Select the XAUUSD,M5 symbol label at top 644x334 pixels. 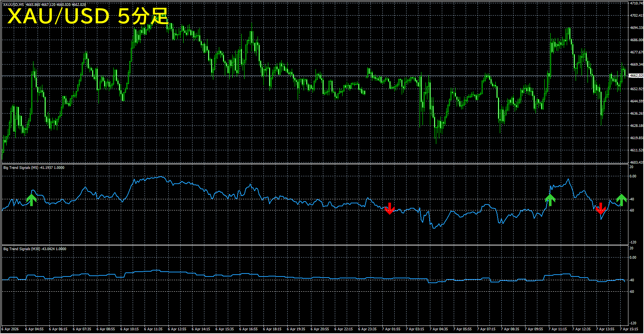[13, 5]
